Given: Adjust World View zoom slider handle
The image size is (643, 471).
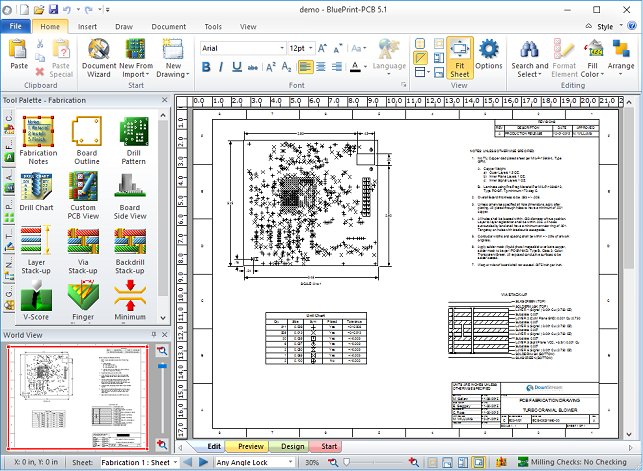Looking at the screenshot, I should coord(162,365).
